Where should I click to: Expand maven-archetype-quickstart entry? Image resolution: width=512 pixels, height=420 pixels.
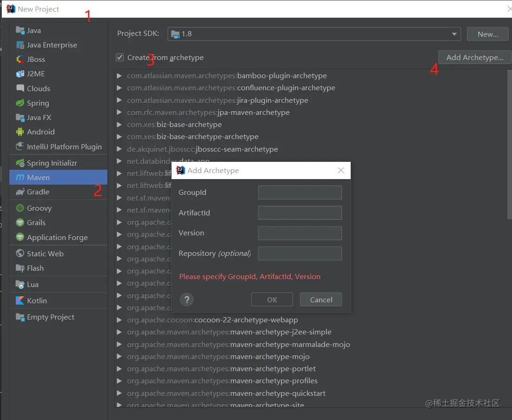tap(119, 393)
